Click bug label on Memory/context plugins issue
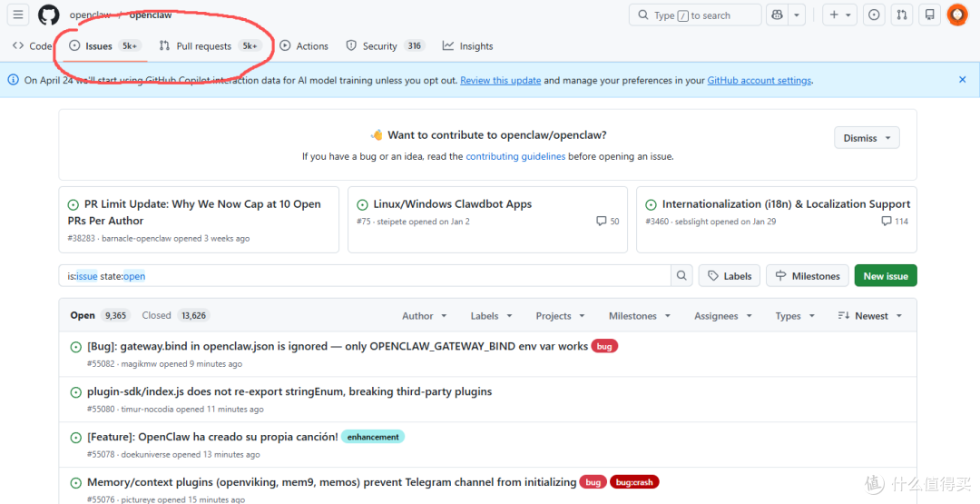Image resolution: width=980 pixels, height=504 pixels. point(593,482)
